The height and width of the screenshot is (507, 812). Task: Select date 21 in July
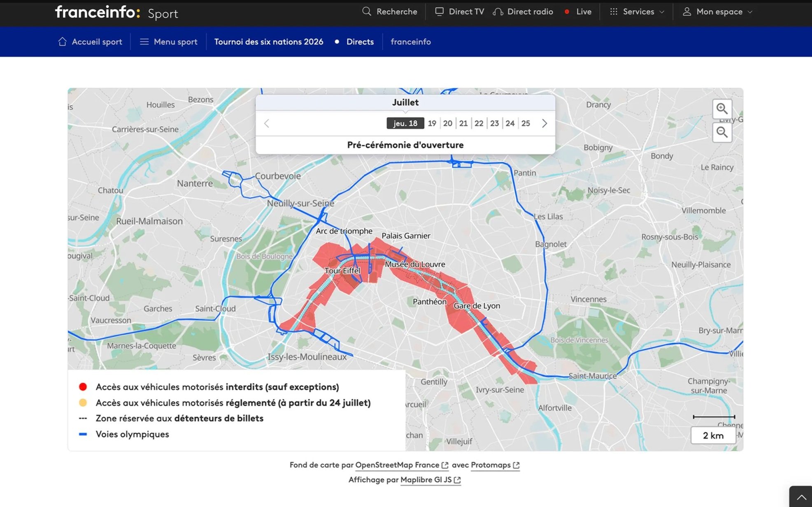[463, 123]
